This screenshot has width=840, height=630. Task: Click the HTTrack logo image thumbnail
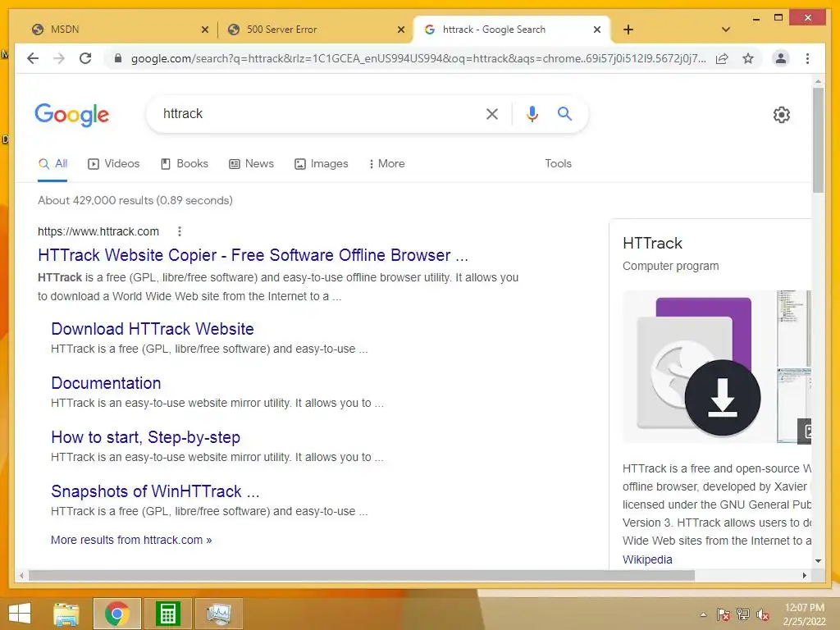(x=698, y=367)
